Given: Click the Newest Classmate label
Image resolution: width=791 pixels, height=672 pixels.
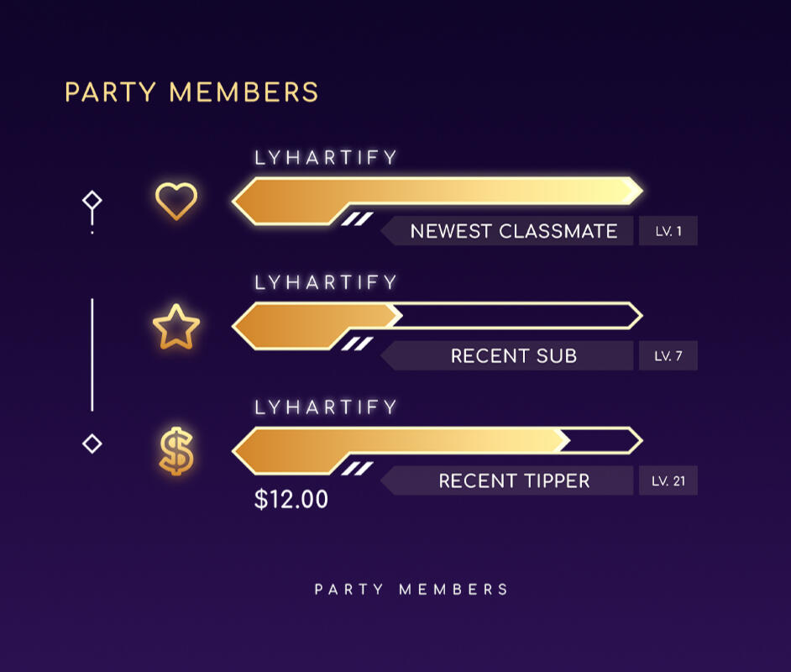Looking at the screenshot, I should pos(513,231).
